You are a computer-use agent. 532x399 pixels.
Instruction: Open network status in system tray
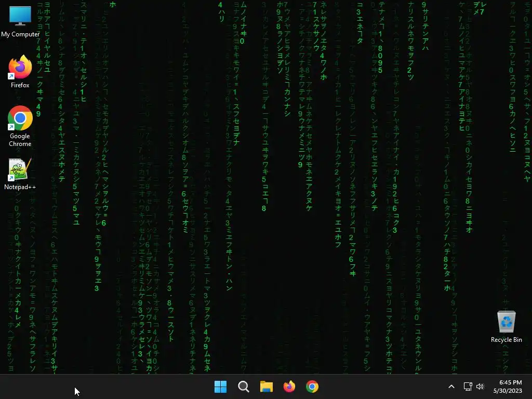click(x=468, y=387)
